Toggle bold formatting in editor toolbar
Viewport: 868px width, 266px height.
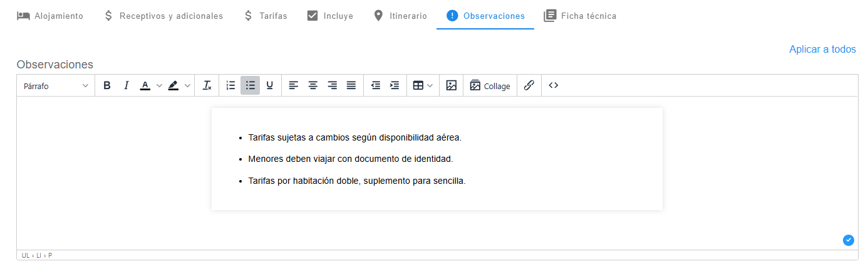click(107, 85)
